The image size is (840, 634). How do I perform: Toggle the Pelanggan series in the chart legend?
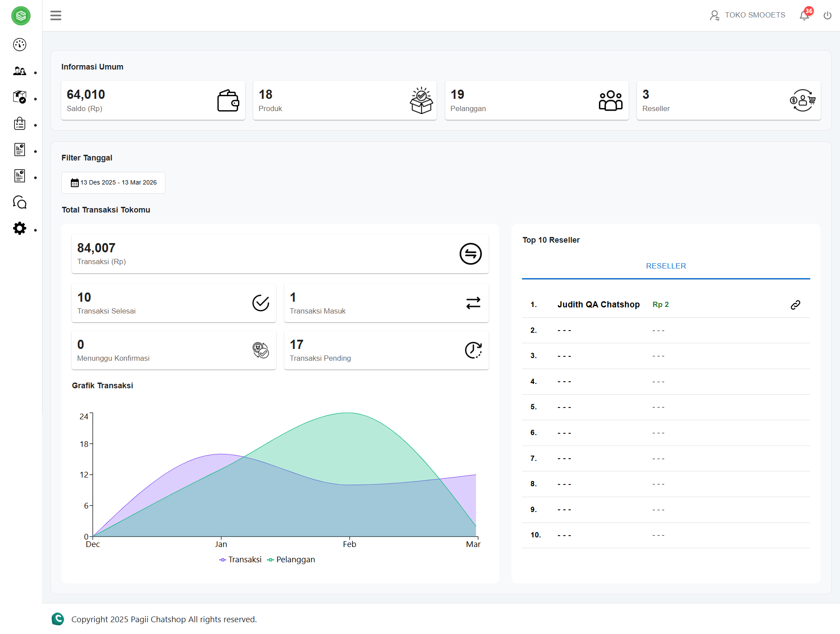(x=291, y=559)
